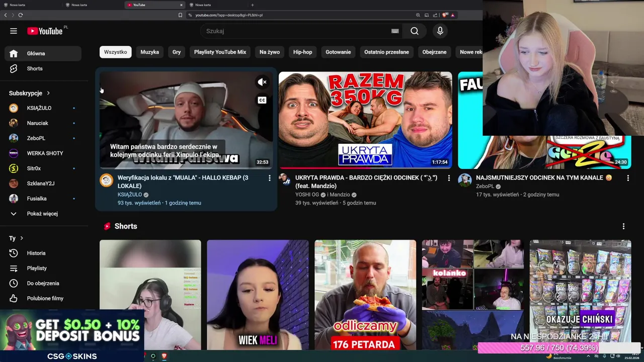Click browser back arrow
The height and width of the screenshot is (362, 644).
[6, 15]
